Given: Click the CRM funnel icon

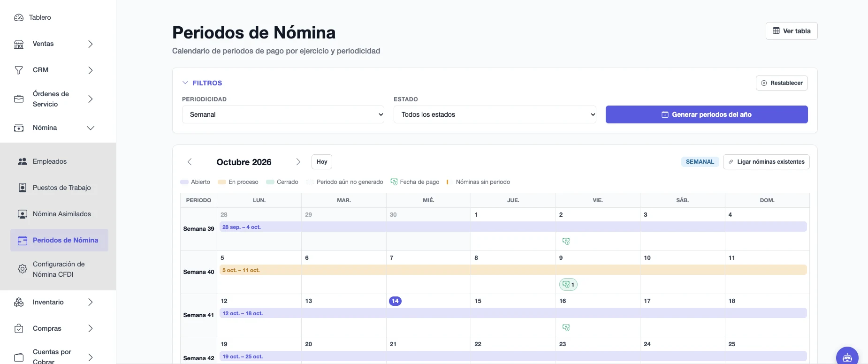Looking at the screenshot, I should pyautogui.click(x=19, y=70).
